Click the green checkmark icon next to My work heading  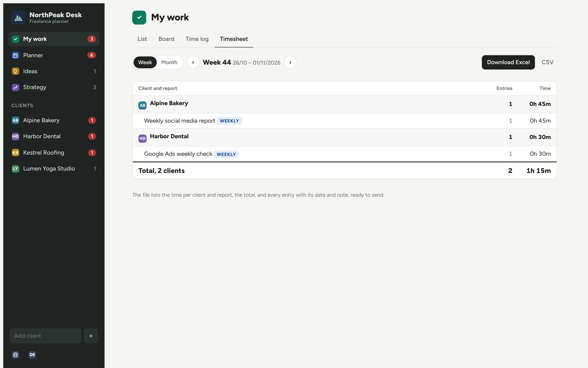[139, 17]
